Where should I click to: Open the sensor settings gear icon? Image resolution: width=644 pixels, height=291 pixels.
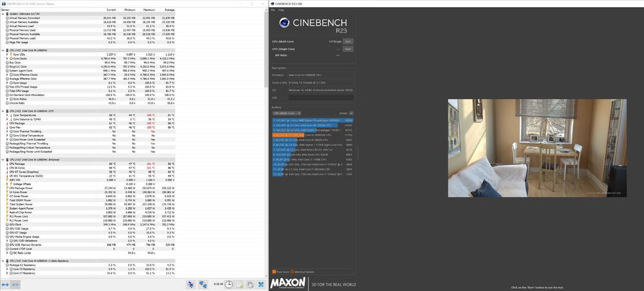click(x=249, y=284)
